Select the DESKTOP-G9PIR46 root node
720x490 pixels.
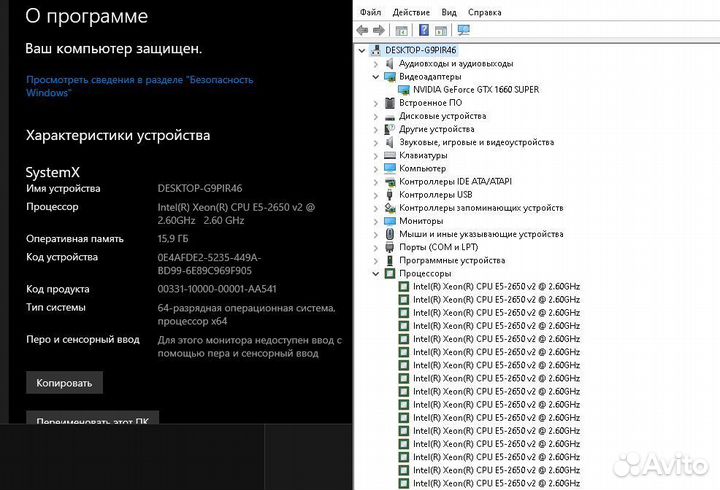[420, 50]
